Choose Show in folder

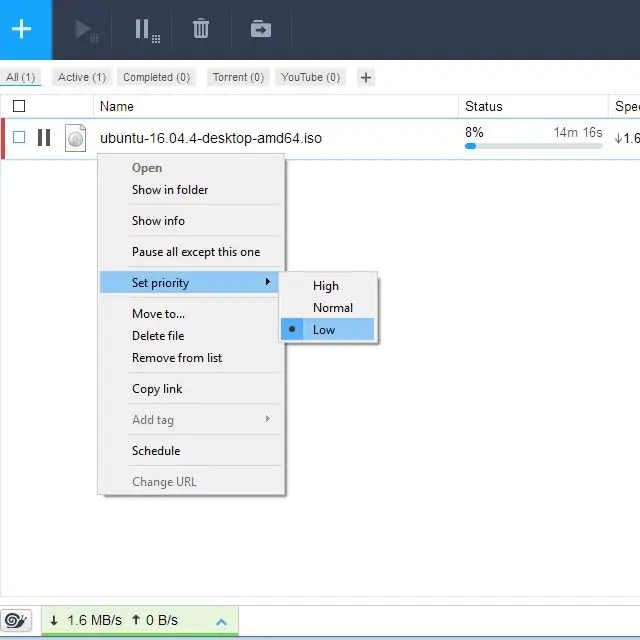point(170,190)
